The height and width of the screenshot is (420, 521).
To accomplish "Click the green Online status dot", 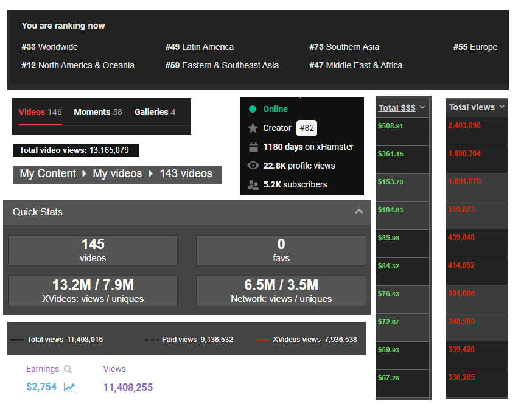I will [x=253, y=109].
